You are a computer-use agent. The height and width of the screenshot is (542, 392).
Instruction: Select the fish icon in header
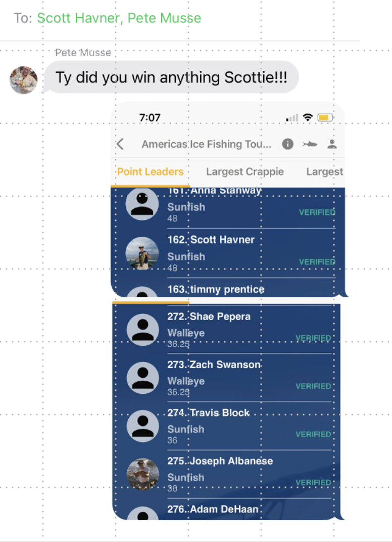coord(310,144)
